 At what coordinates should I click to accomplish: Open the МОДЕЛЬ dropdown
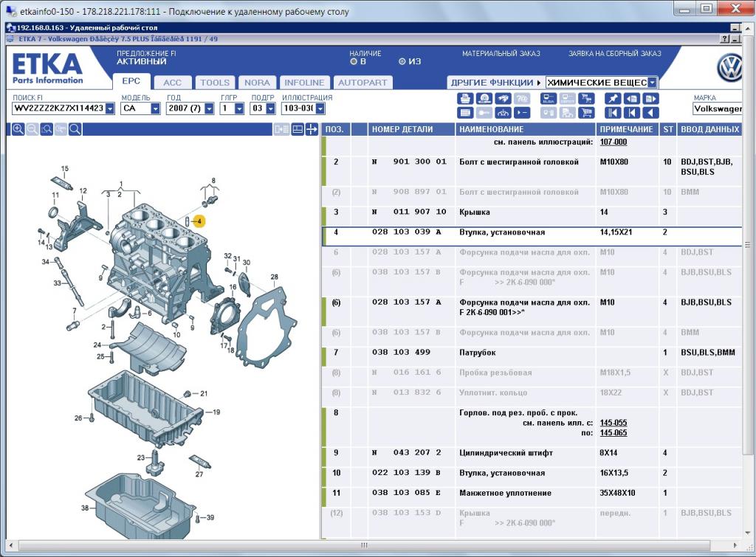coord(155,108)
